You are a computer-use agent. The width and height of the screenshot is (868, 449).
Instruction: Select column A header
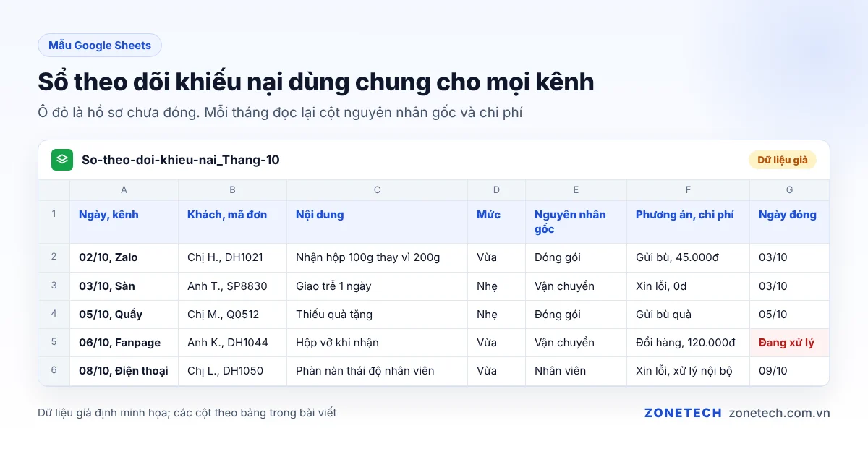124,190
